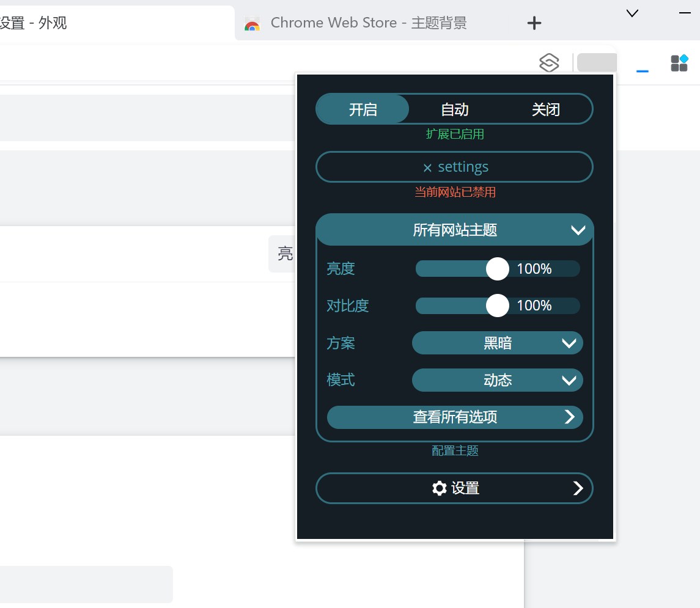Image resolution: width=700 pixels, height=608 pixels.
Task: Select the 自动 mode option
Action: [x=454, y=109]
